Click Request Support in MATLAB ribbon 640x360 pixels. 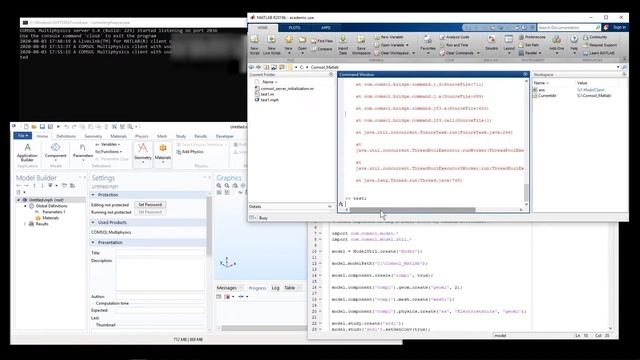(x=600, y=45)
